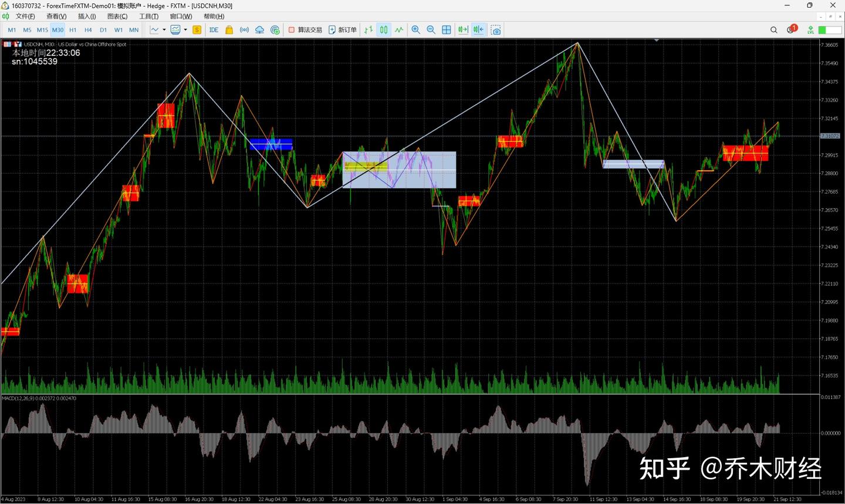
Task: Minimize the inner chart window
Action: pyautogui.click(x=822, y=16)
